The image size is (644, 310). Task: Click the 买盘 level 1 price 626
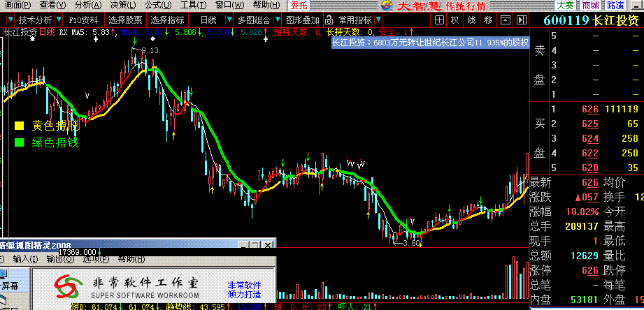point(589,110)
